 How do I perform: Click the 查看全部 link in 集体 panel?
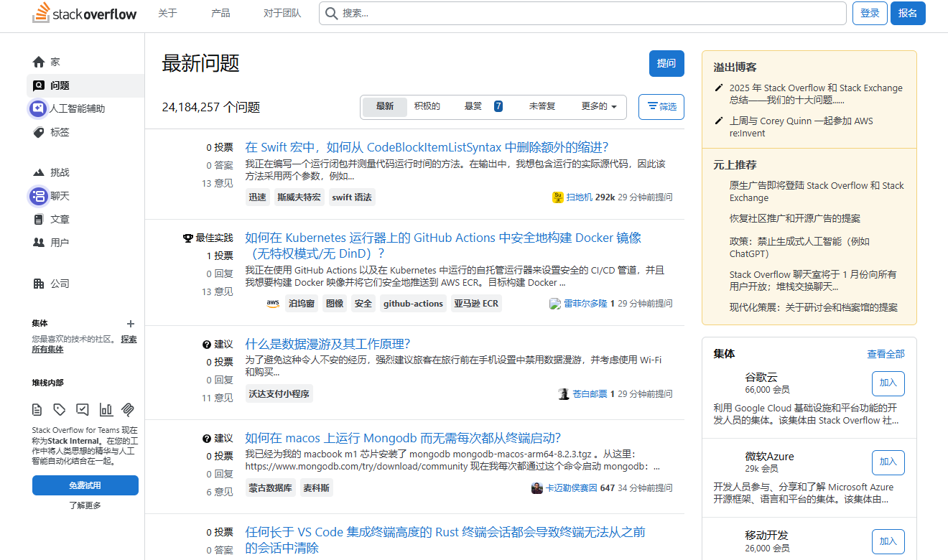point(886,354)
